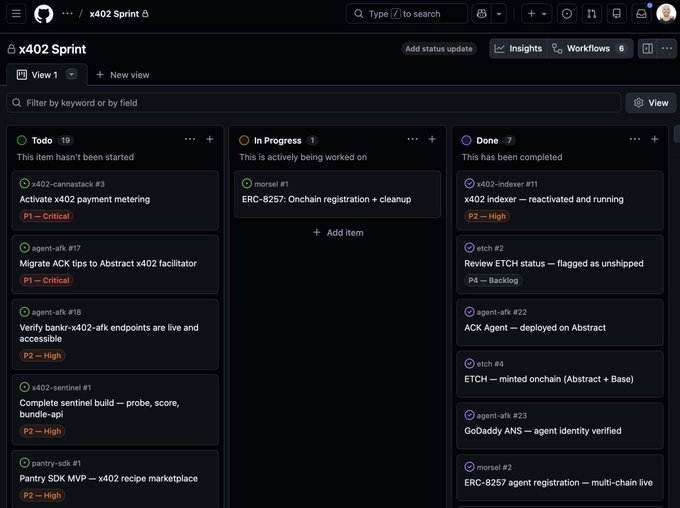Open In Progress column options menu
The height and width of the screenshot is (508, 680).
412,139
